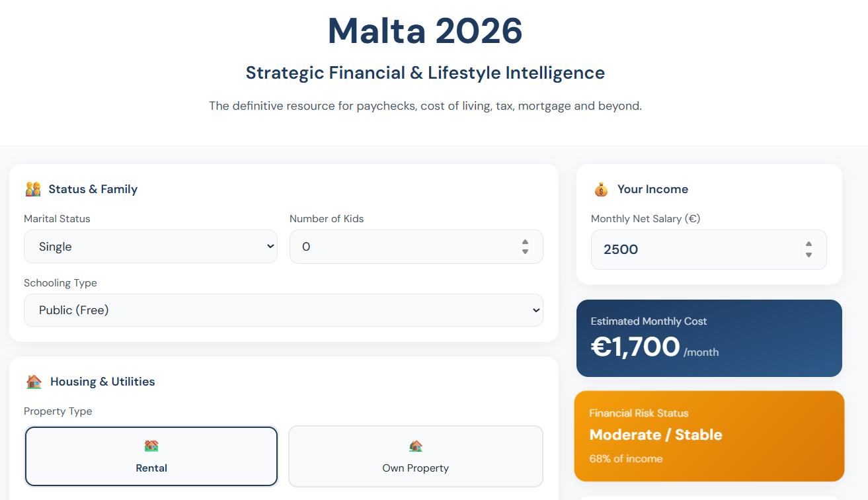Click the Financial Risk Status card
Viewport: 868px width, 500px height.
[x=709, y=436]
